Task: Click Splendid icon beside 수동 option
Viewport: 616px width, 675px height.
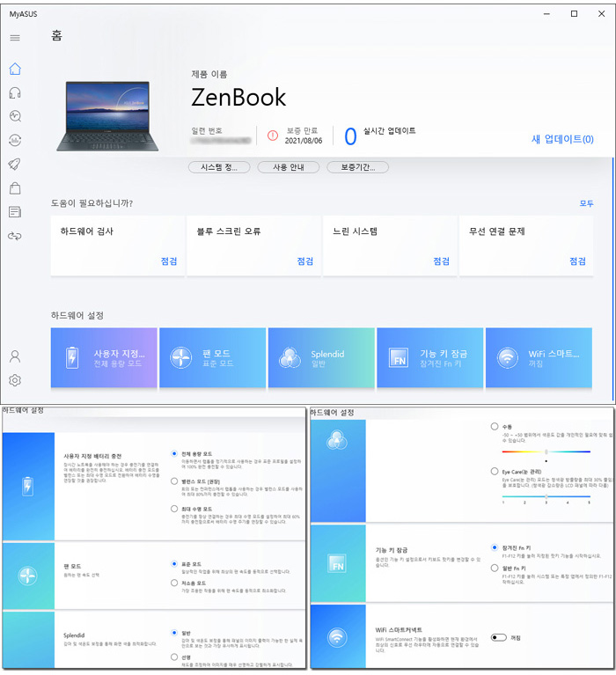Action: (337, 439)
